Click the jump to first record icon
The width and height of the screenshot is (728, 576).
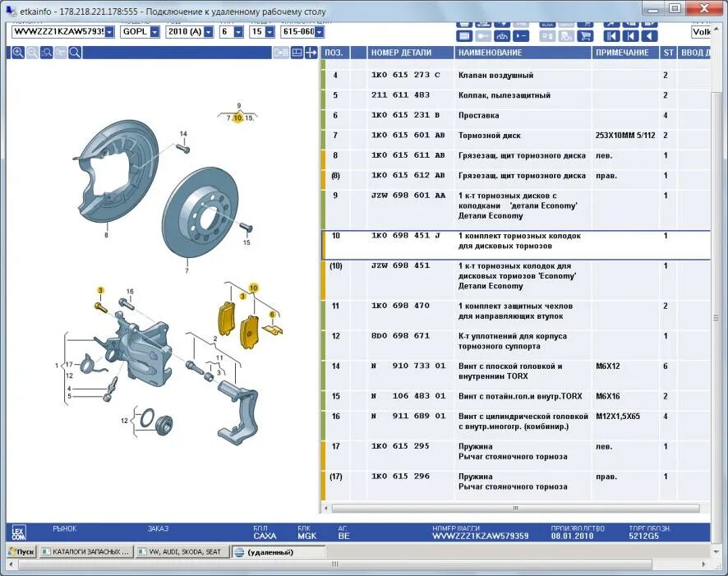611,35
